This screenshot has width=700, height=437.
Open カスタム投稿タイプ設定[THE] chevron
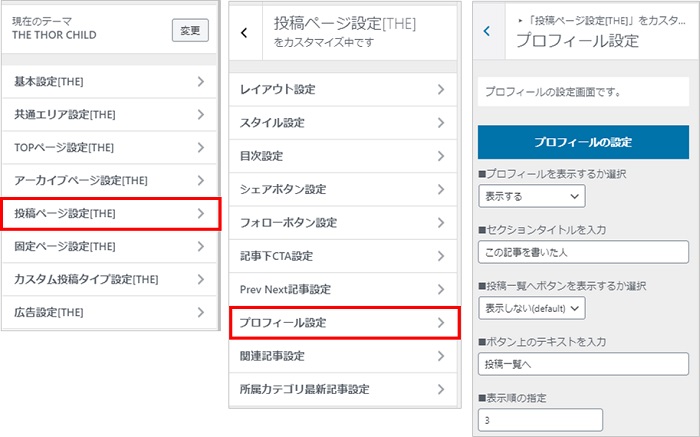201,279
